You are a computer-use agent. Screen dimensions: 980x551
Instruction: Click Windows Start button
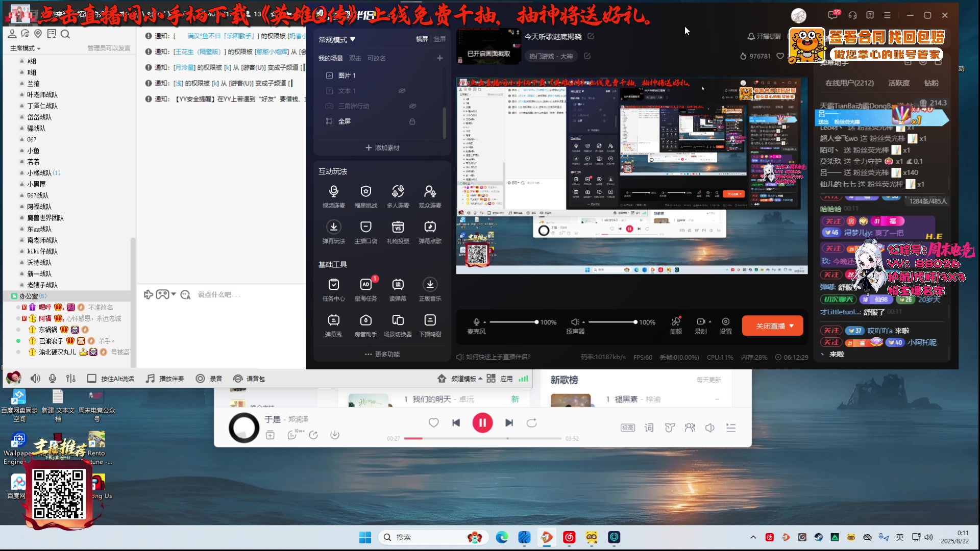[365, 537]
